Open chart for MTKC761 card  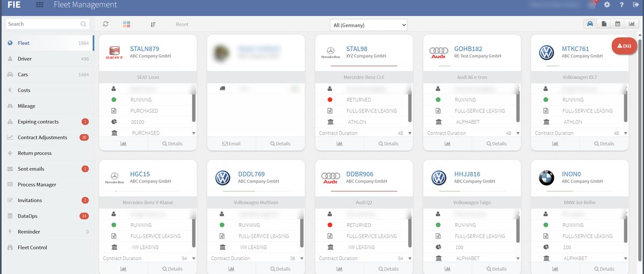point(555,144)
